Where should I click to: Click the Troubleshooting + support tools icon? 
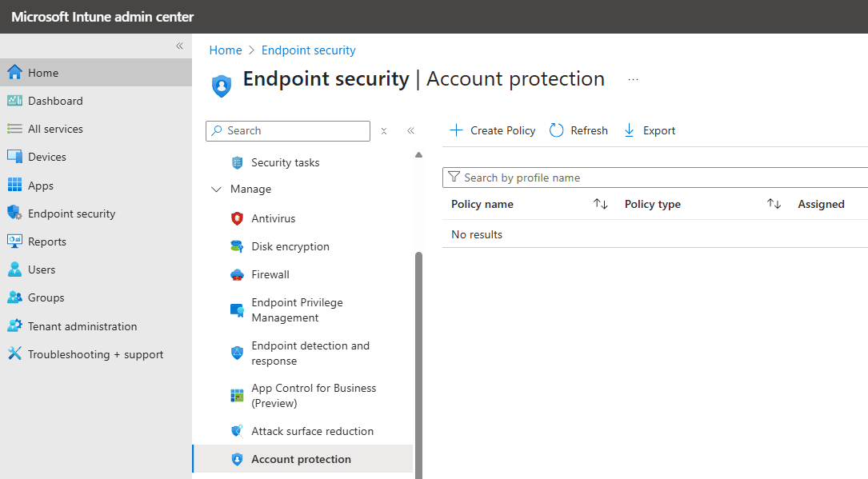15,354
